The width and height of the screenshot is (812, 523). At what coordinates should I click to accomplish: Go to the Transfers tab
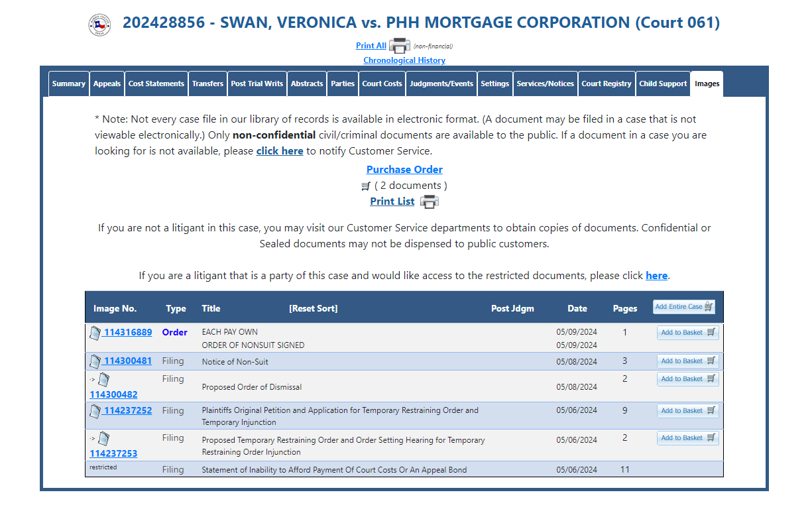click(x=207, y=84)
